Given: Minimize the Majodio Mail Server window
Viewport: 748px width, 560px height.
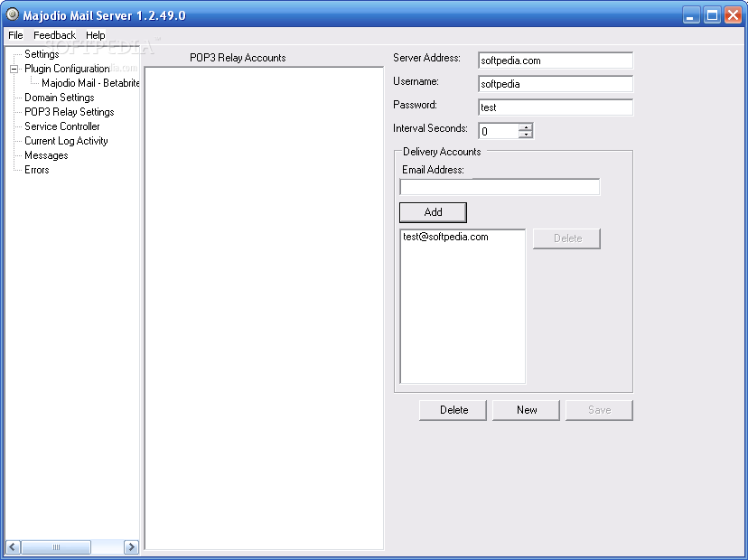Looking at the screenshot, I should 691,15.
